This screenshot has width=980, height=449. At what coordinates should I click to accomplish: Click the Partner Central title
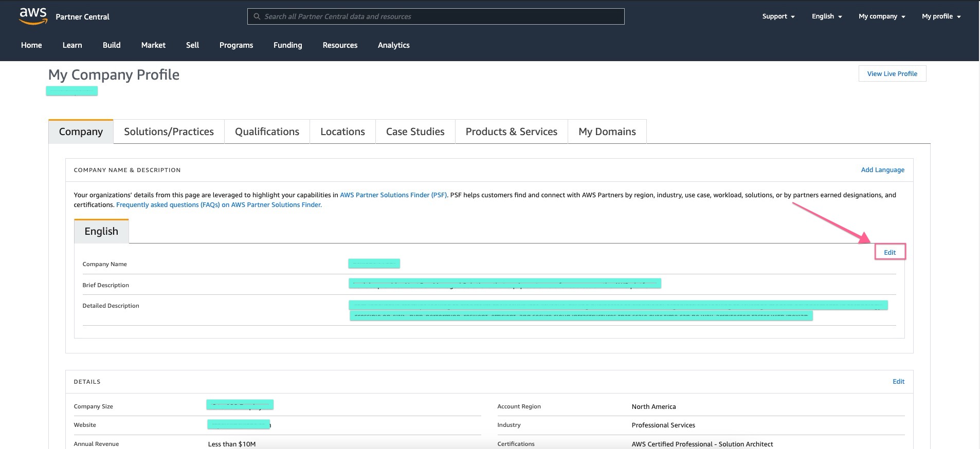[82, 17]
